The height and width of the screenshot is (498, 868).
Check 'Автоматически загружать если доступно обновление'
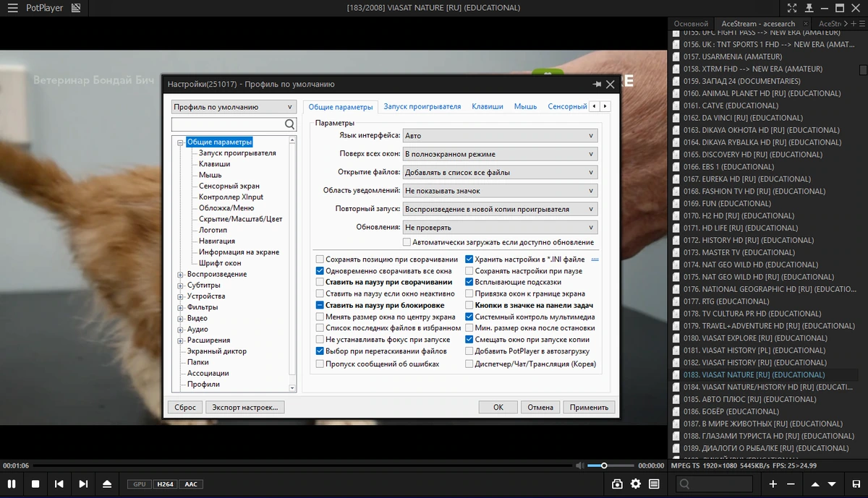tap(407, 242)
